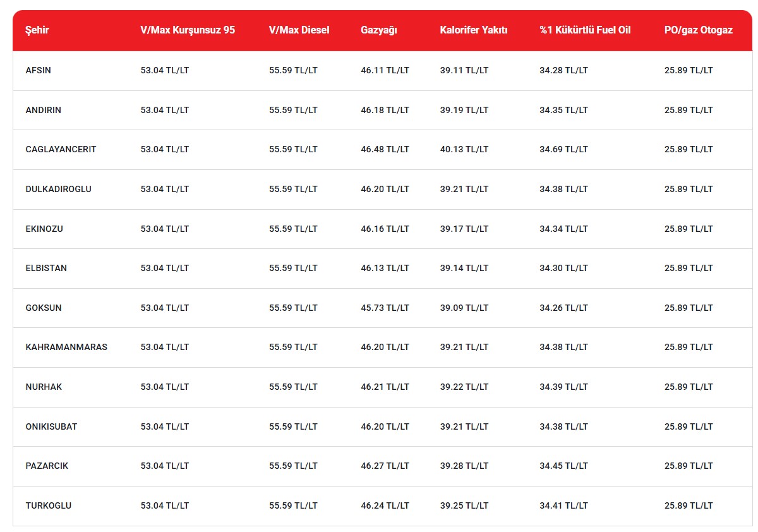Click the %1 Kükürtlü Fuel Oil header

[585, 30]
